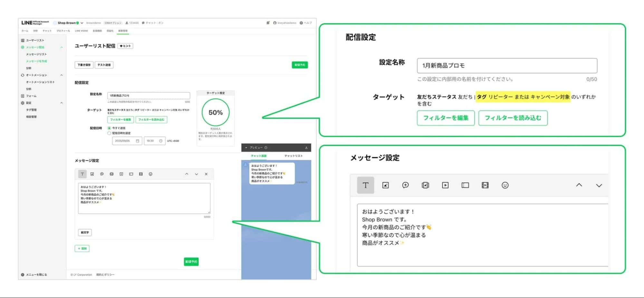This screenshot has height=298, width=644.
Task: Choose the image message icon in main editor toolbar
Action: pos(92,174)
